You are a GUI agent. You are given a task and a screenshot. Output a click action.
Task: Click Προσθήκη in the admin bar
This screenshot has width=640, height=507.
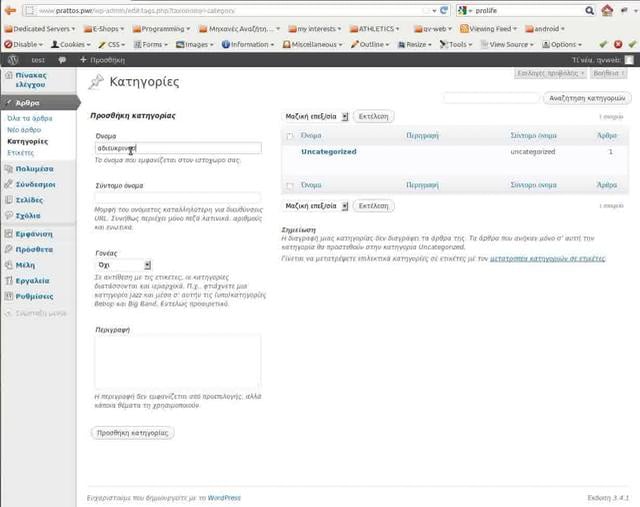[102, 60]
